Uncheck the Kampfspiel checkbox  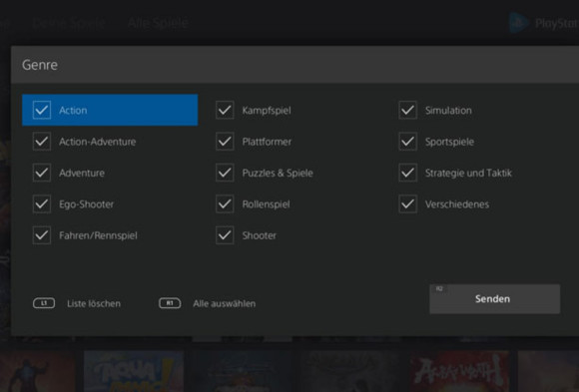click(x=225, y=110)
